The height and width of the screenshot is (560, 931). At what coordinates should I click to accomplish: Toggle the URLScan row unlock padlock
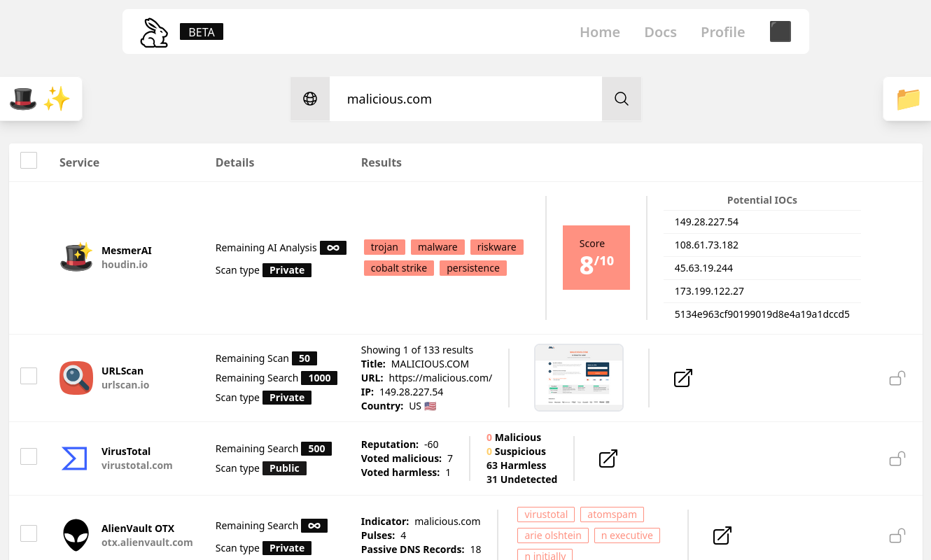click(897, 378)
